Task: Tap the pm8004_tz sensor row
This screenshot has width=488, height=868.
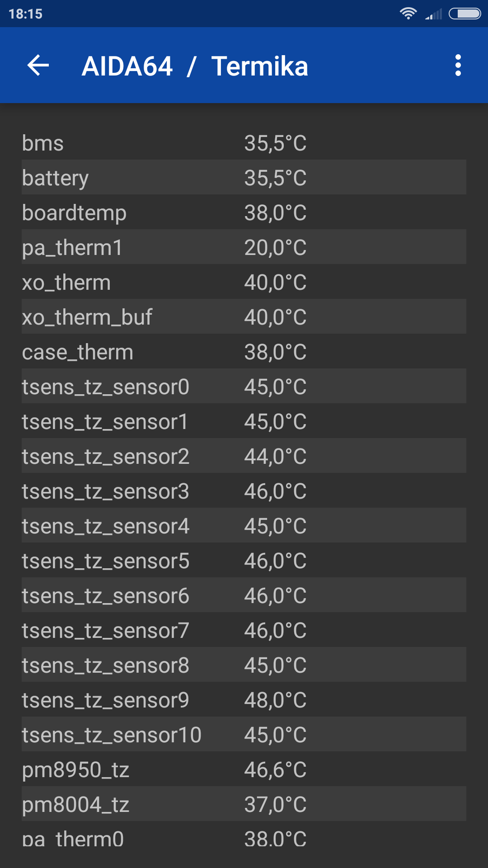Action: pos(244,804)
